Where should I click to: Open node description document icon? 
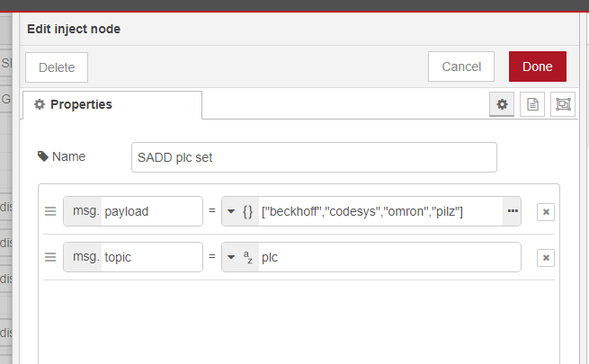pos(532,104)
